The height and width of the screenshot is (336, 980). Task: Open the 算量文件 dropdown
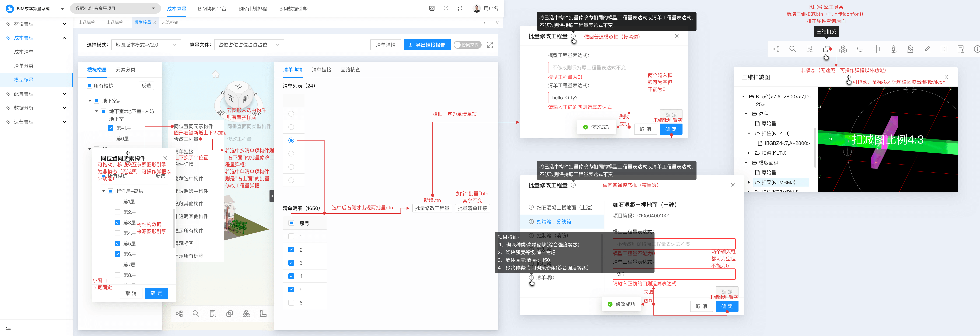coord(249,45)
